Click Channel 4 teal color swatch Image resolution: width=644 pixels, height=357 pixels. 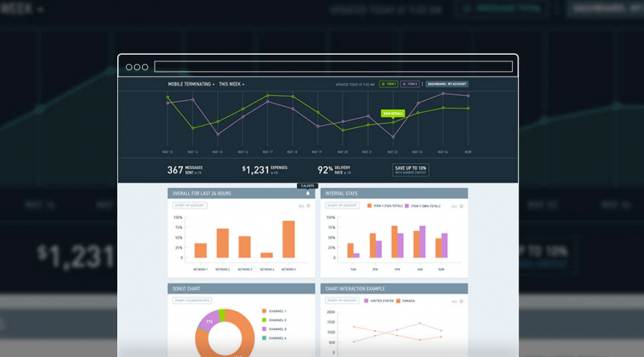point(264,338)
